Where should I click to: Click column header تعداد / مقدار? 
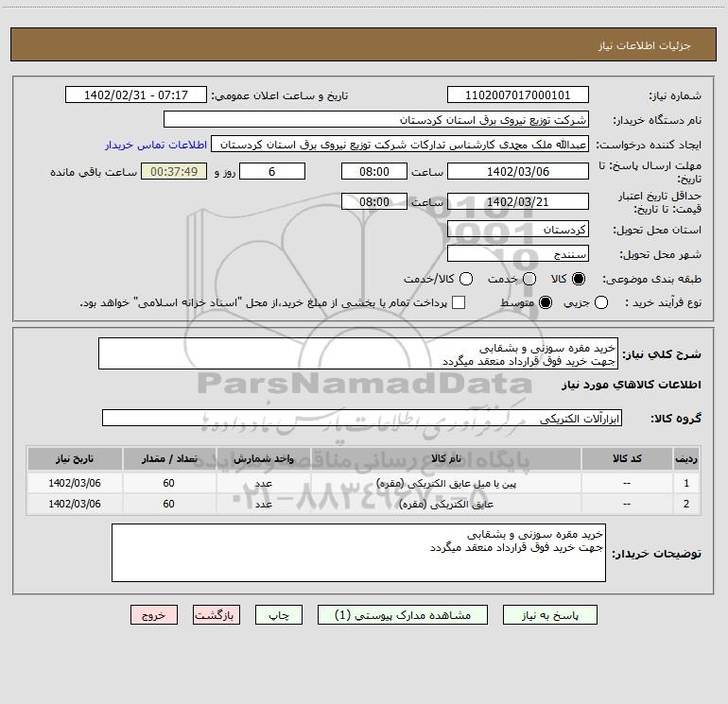click(169, 458)
